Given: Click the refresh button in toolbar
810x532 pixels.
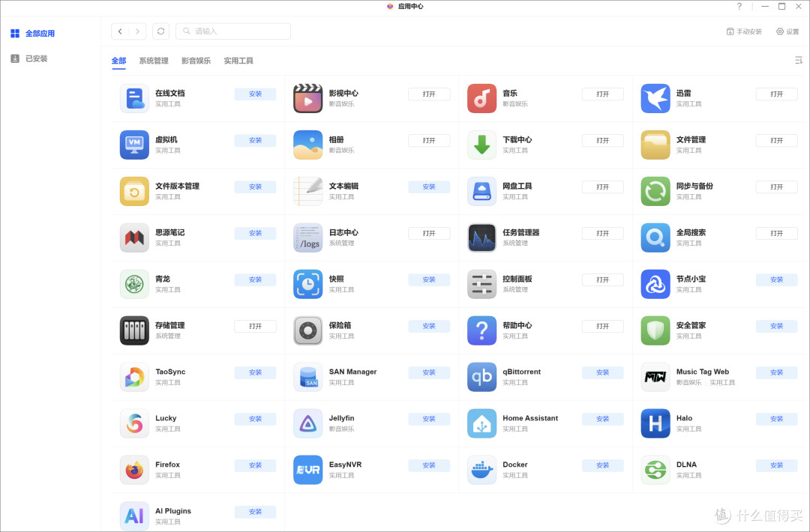Looking at the screenshot, I should pos(160,31).
